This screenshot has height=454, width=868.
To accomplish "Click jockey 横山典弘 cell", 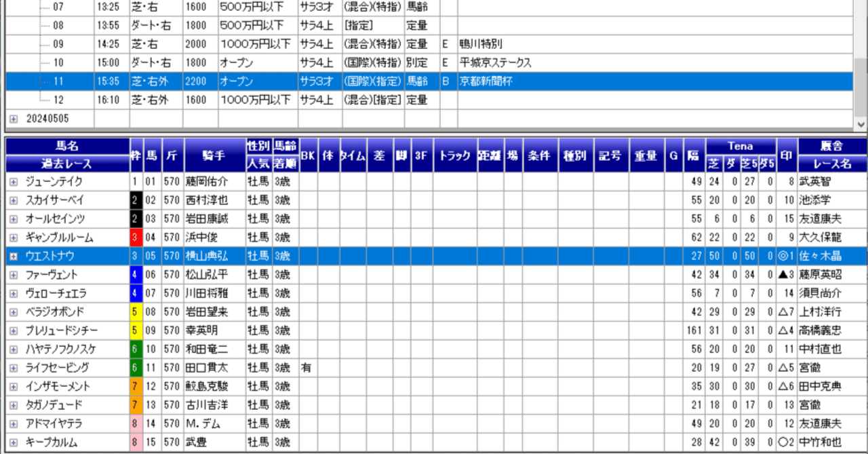I will pos(214,257).
